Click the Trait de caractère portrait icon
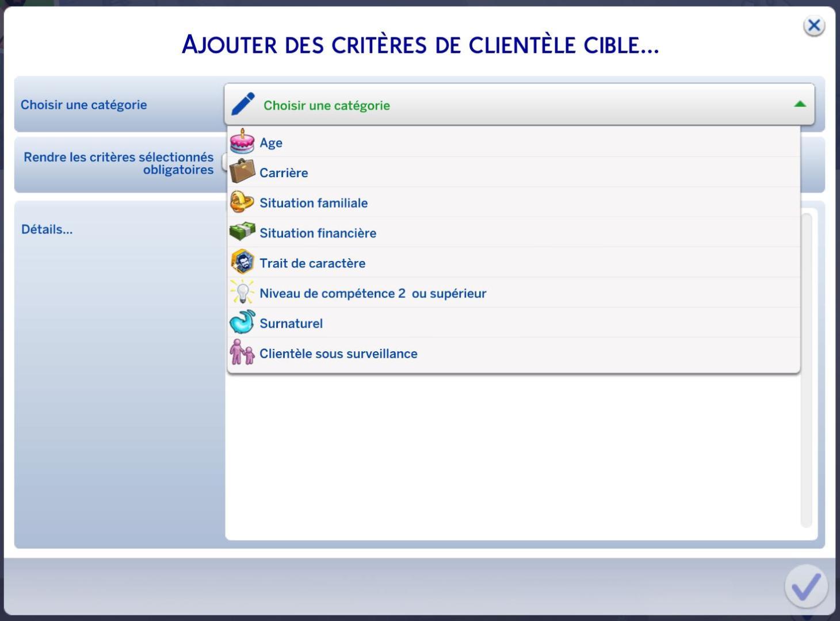840x621 pixels. click(242, 263)
